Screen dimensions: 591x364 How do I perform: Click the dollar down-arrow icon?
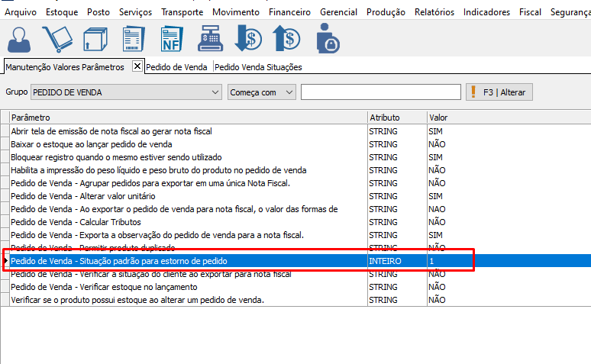[x=248, y=39]
